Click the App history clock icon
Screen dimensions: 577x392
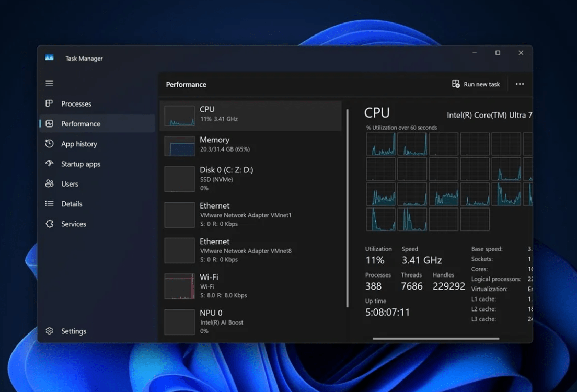pos(49,144)
